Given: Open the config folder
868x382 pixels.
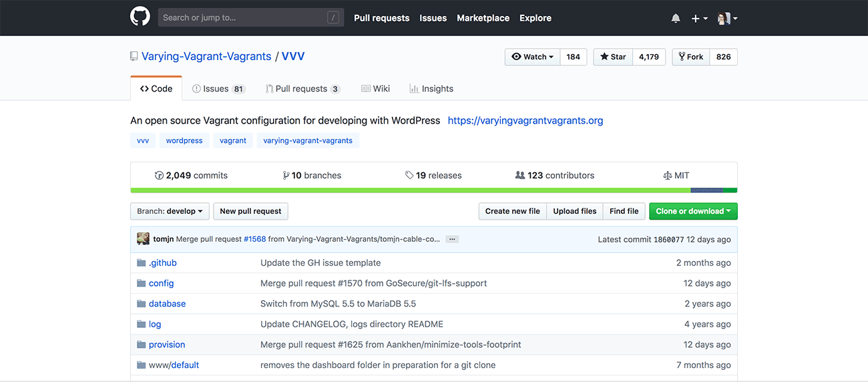Looking at the screenshot, I should point(162,283).
